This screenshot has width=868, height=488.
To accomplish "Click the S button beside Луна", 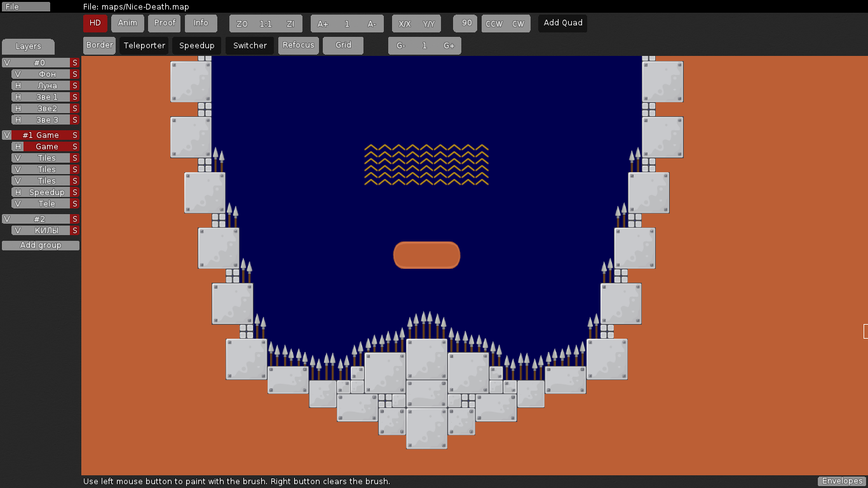I will [75, 86].
